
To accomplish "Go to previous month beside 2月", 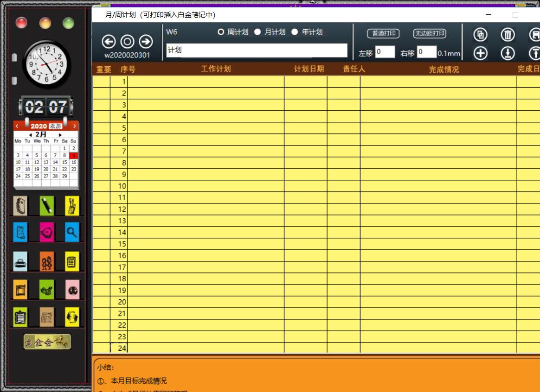I will [x=30, y=135].
